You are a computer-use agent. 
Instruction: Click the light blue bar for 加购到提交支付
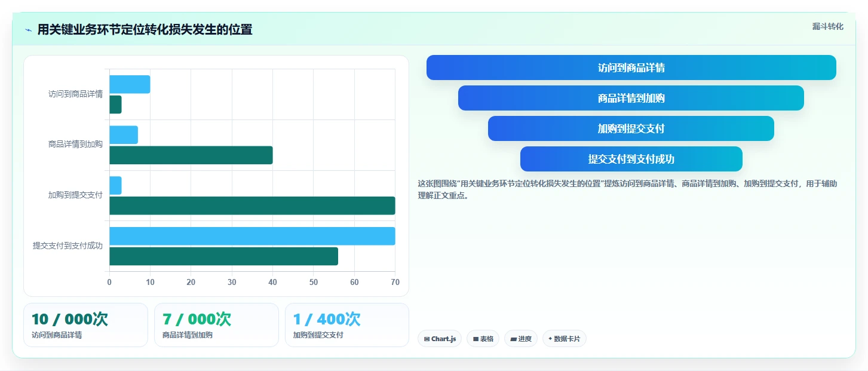point(115,185)
